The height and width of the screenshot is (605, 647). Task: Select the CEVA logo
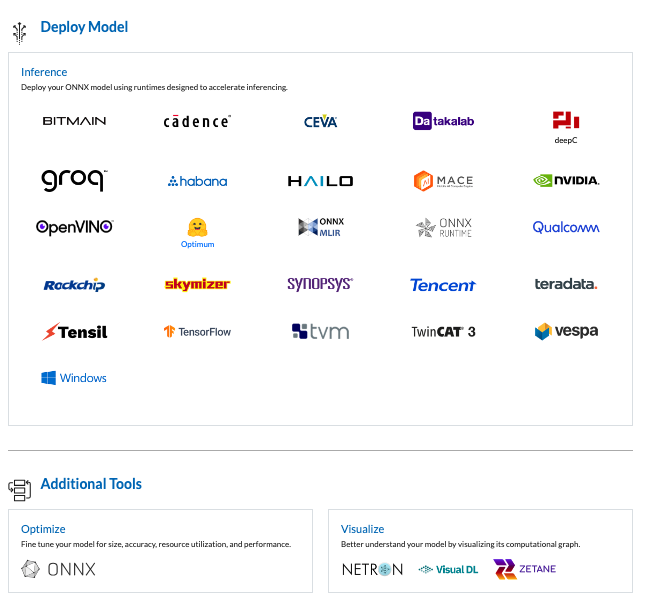pos(320,121)
